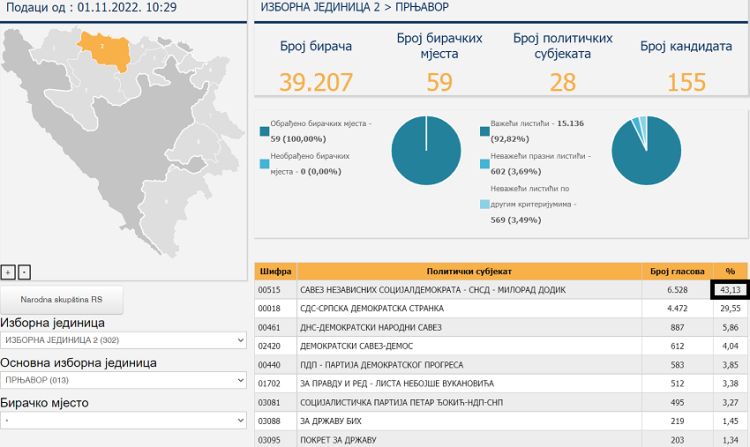
Task: Expand the Основна изборна јединица dropdown
Action: point(123,380)
